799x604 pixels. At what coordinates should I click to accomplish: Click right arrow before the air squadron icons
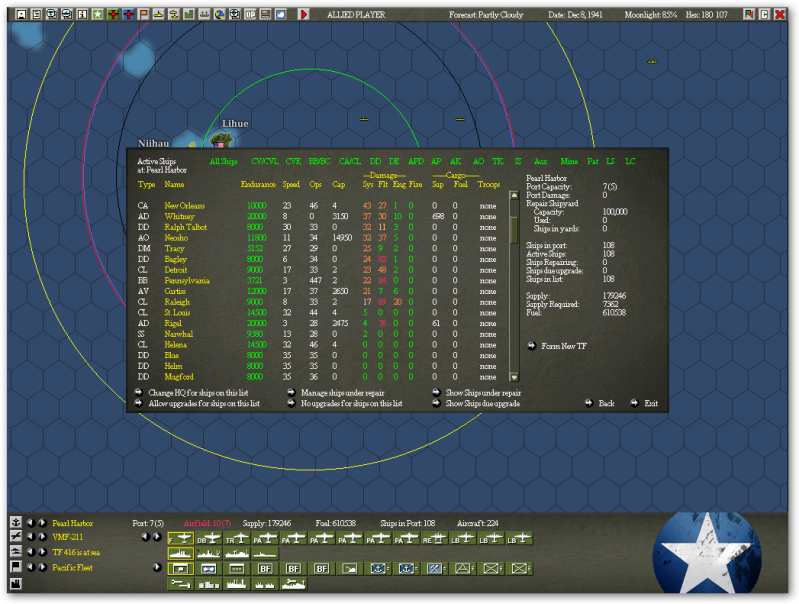pos(157,537)
